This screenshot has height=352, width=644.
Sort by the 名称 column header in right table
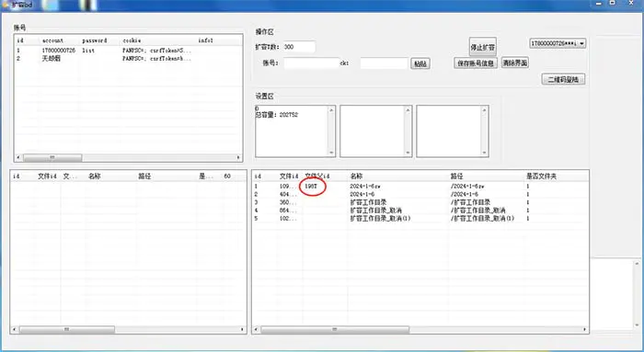tap(357, 176)
